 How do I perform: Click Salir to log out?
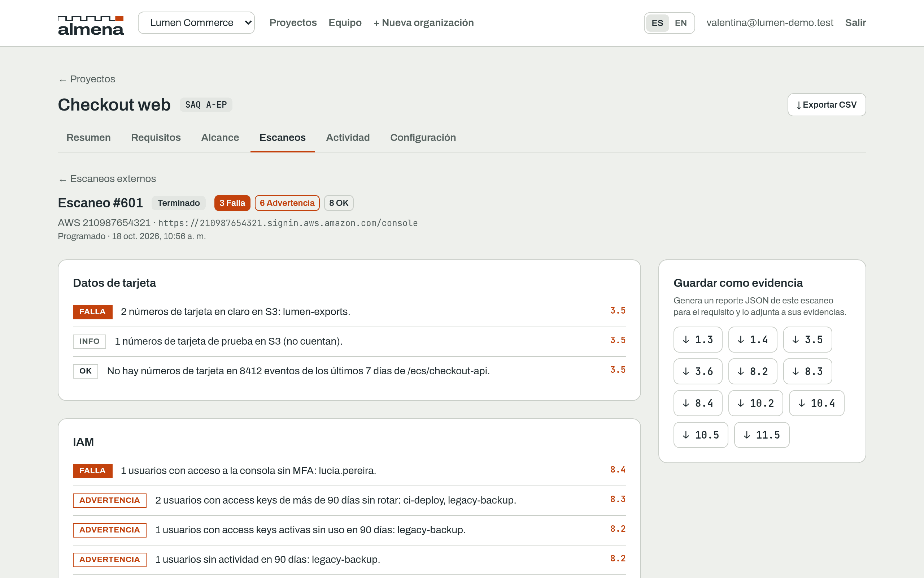click(855, 23)
